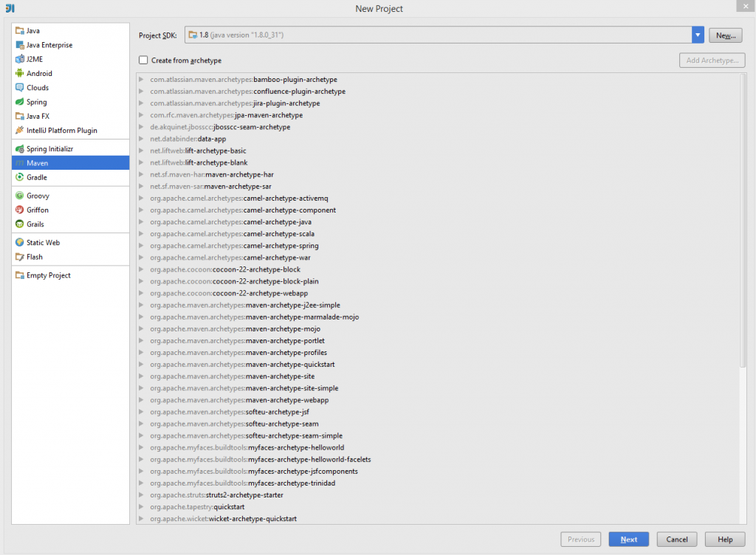Viewport: 756px width, 555px height.
Task: Click the Empty Project folder icon
Action: 20,275
